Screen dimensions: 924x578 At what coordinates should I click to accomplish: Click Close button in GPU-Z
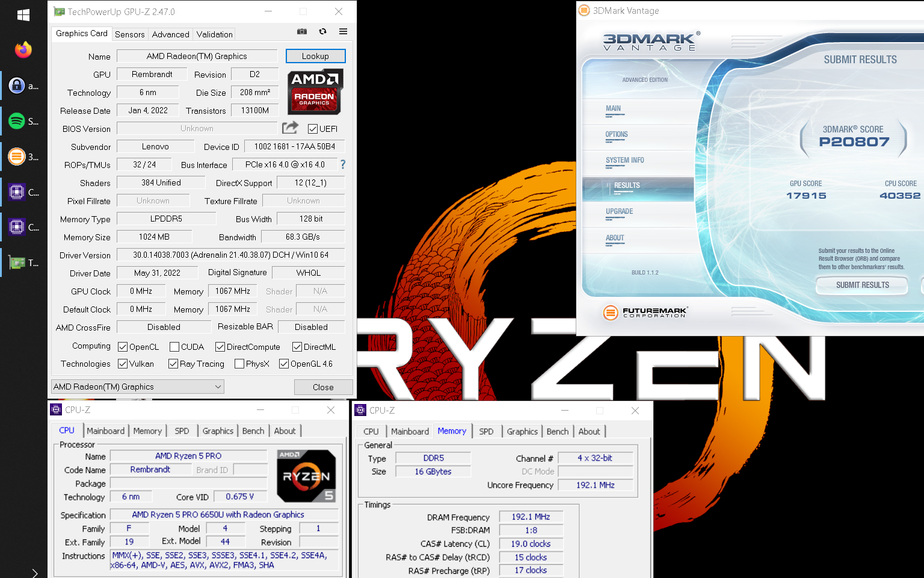click(x=323, y=387)
